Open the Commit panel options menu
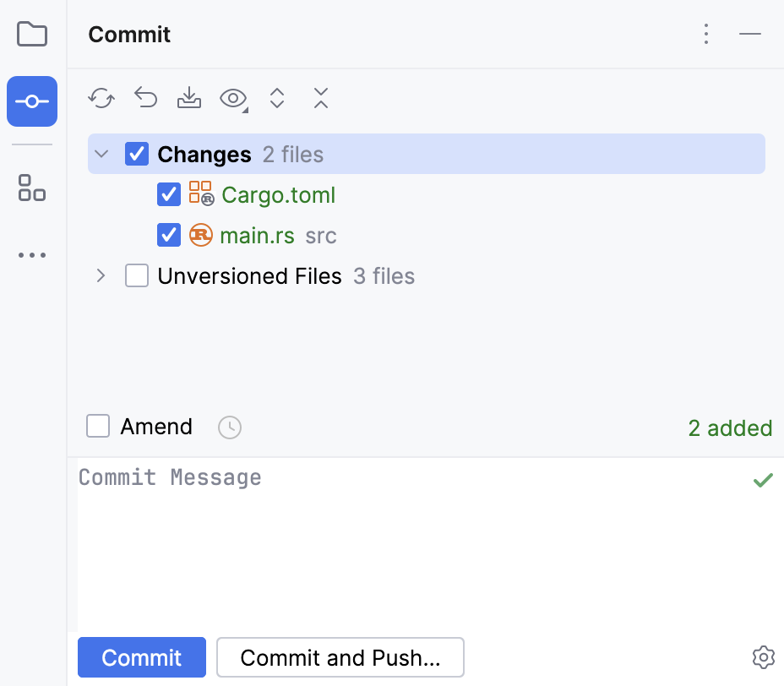The image size is (784, 686). (706, 34)
